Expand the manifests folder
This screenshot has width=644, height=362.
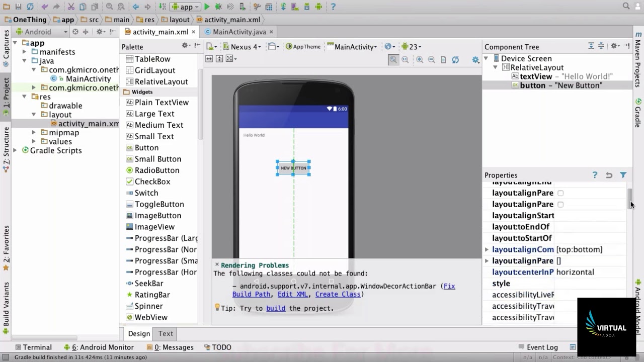[24, 52]
